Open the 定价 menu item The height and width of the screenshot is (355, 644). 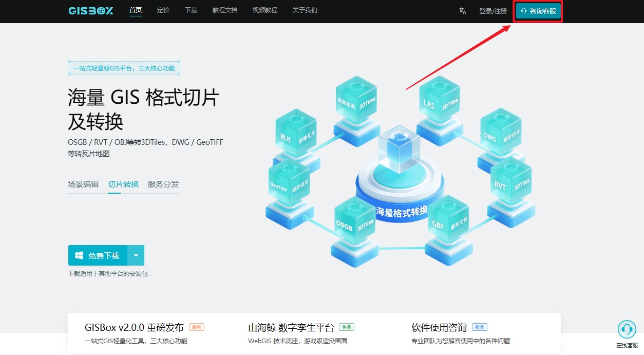pyautogui.click(x=163, y=10)
